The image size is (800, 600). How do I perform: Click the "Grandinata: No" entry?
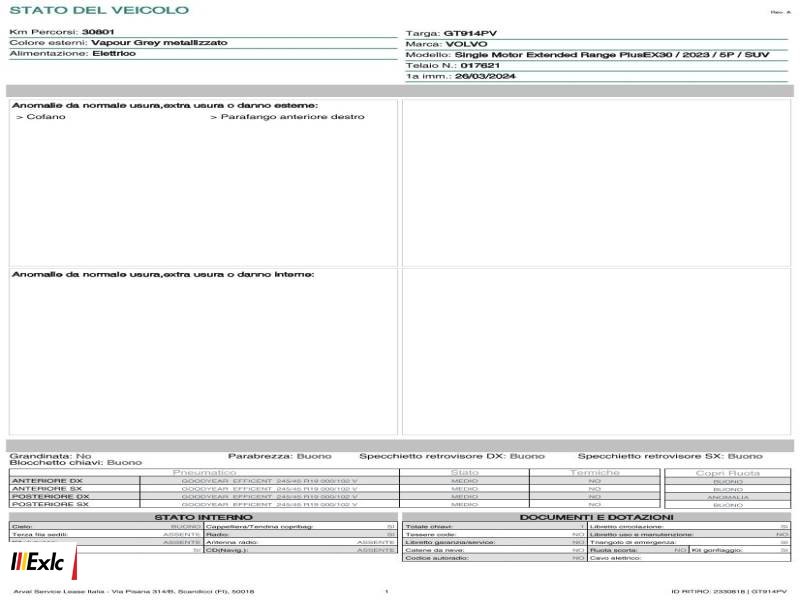[x=50, y=456]
